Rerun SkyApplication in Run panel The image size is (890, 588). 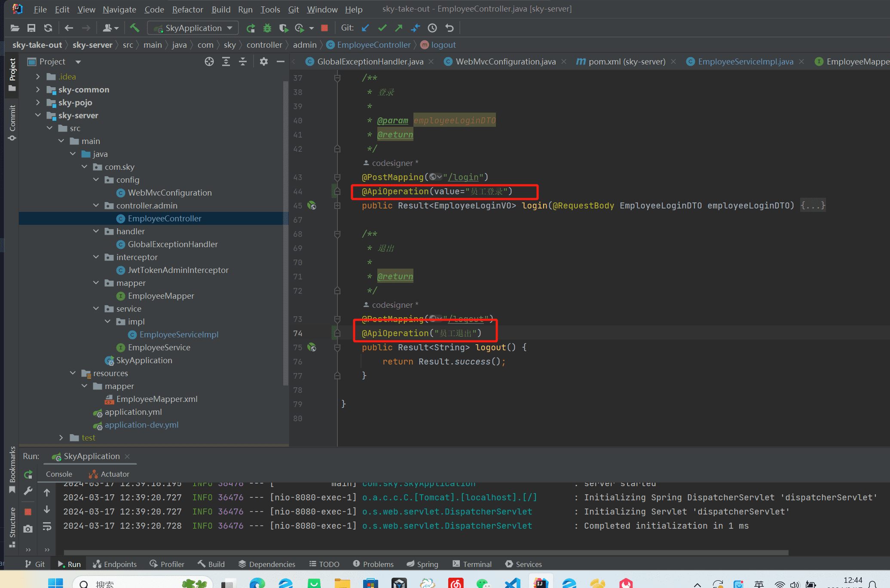[x=28, y=475]
